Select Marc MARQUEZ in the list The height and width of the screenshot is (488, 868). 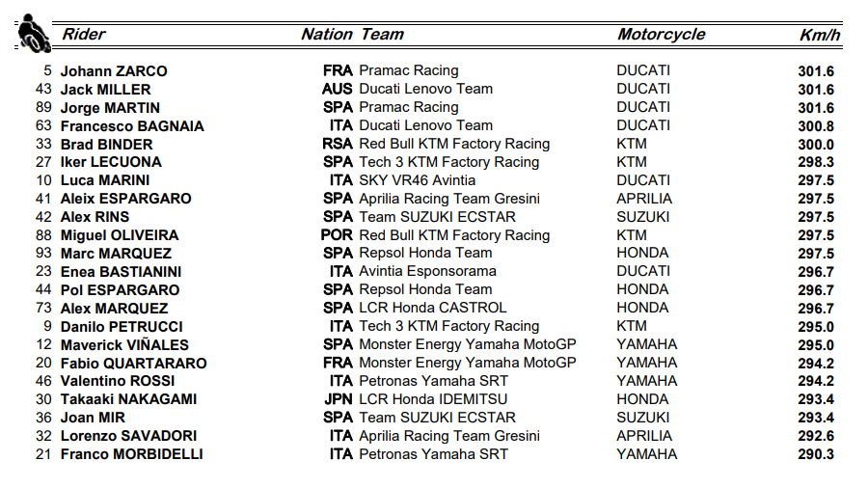pos(116,254)
